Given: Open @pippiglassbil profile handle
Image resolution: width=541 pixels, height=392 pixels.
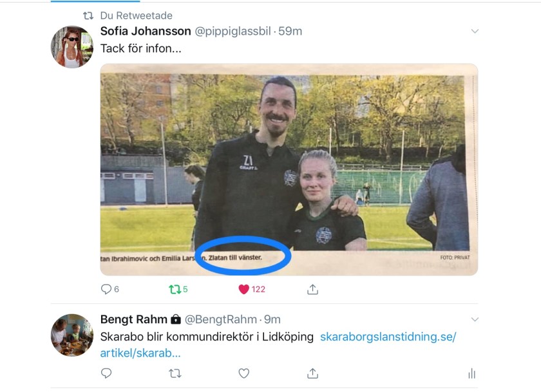Looking at the screenshot, I should [x=233, y=32].
